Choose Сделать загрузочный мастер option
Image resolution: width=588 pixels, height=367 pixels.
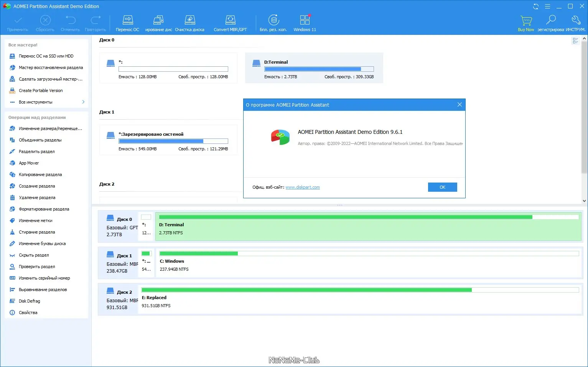tap(46, 79)
